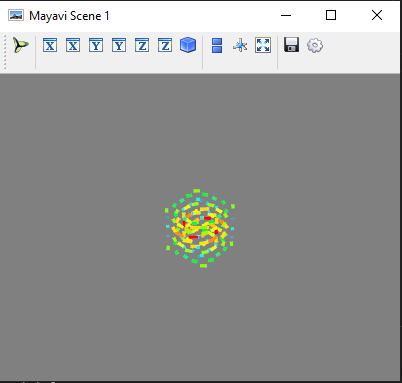The width and height of the screenshot is (402, 383).
Task: Open scene configuration settings gear
Action: point(315,45)
